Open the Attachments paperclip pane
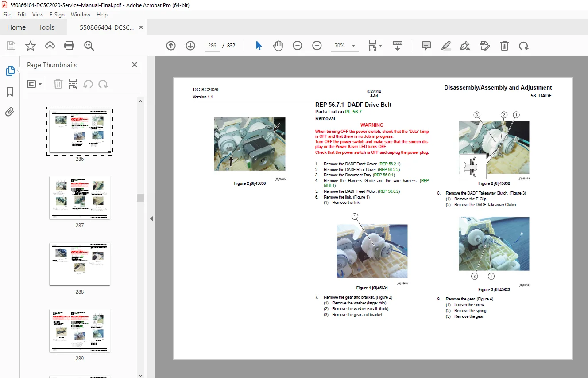Image resolution: width=588 pixels, height=378 pixels. click(x=10, y=112)
